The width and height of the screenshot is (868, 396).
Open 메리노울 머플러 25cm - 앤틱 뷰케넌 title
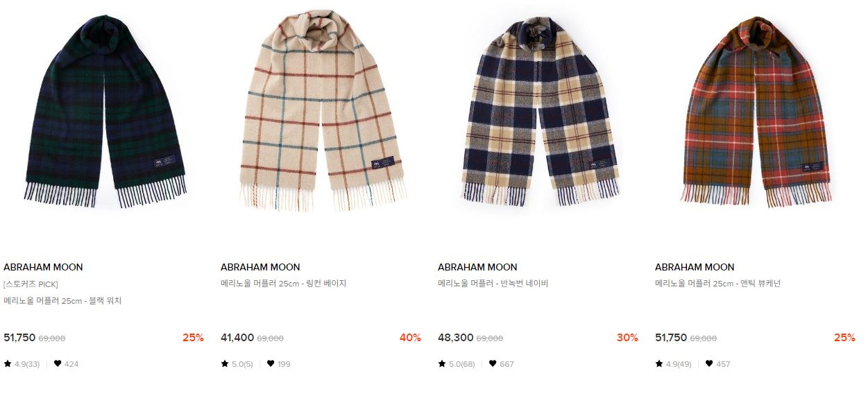click(717, 284)
